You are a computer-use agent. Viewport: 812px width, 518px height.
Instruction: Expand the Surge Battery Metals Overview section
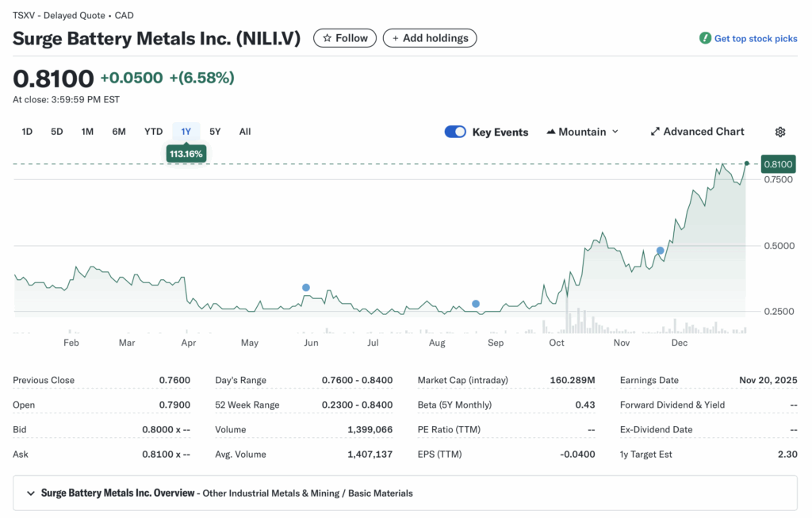30,493
